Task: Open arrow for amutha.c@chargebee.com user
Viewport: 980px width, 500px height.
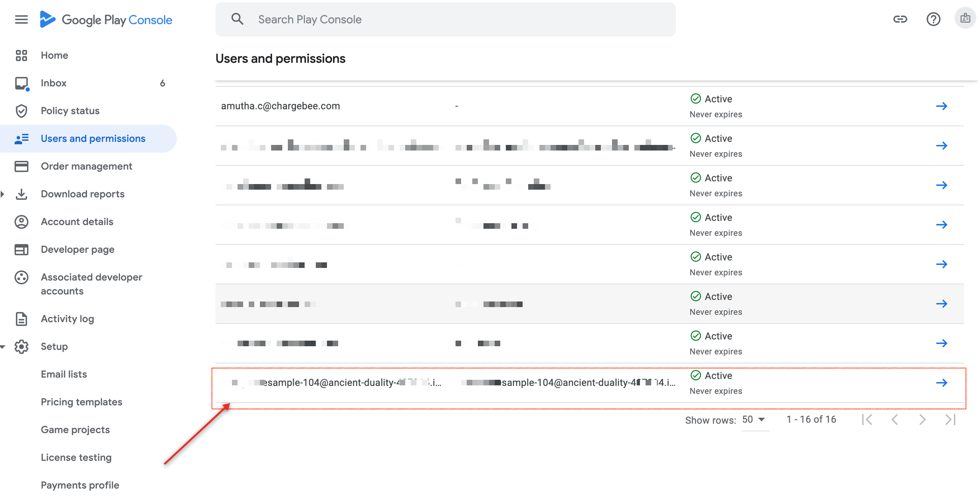Action: click(941, 106)
